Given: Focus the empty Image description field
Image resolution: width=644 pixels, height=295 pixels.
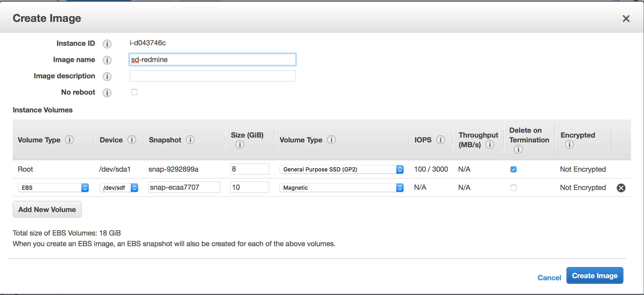Looking at the screenshot, I should [213, 76].
